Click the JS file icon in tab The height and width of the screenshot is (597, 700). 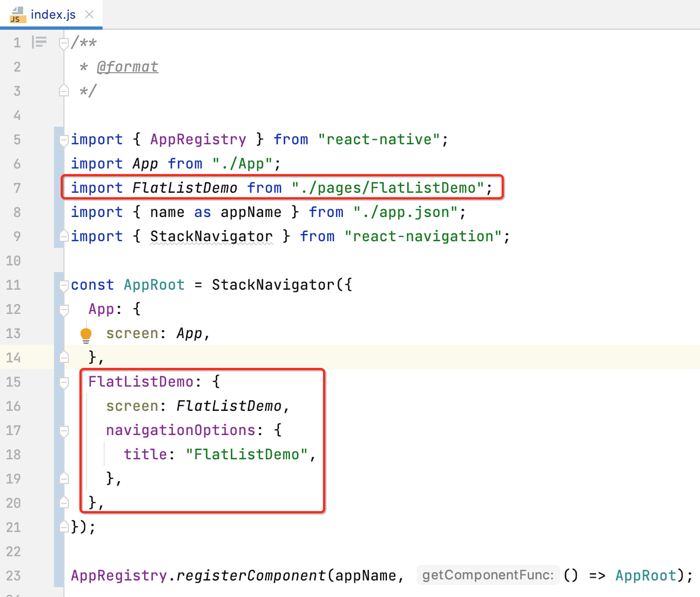[18, 15]
